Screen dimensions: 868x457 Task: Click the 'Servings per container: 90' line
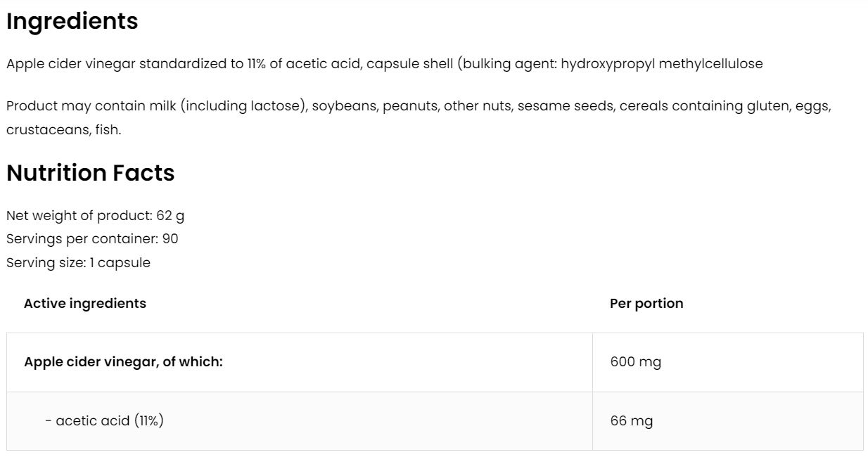click(92, 239)
